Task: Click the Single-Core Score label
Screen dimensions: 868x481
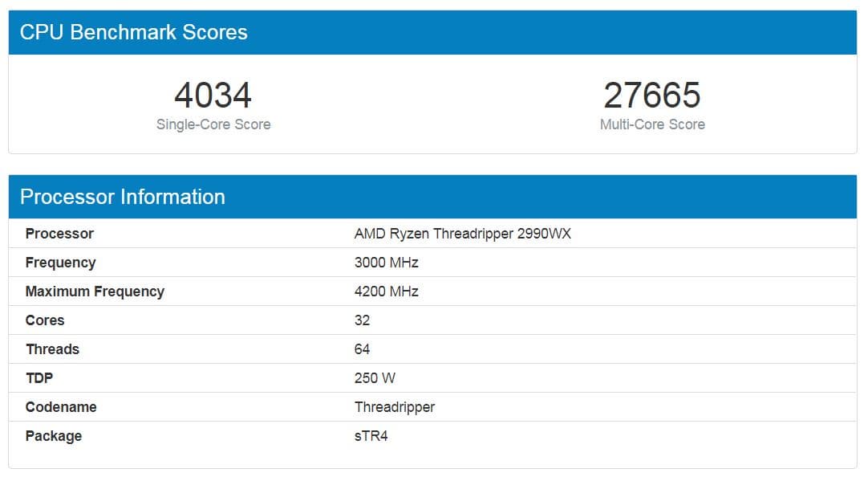Action: coord(213,124)
